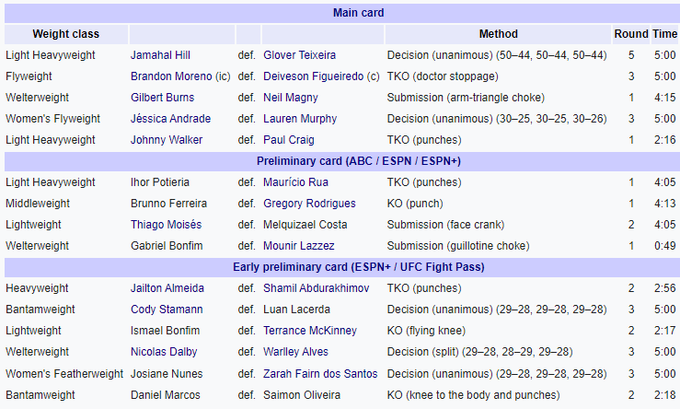Click the Thiago Moisés link
This screenshot has width=680, height=409.
(x=165, y=224)
